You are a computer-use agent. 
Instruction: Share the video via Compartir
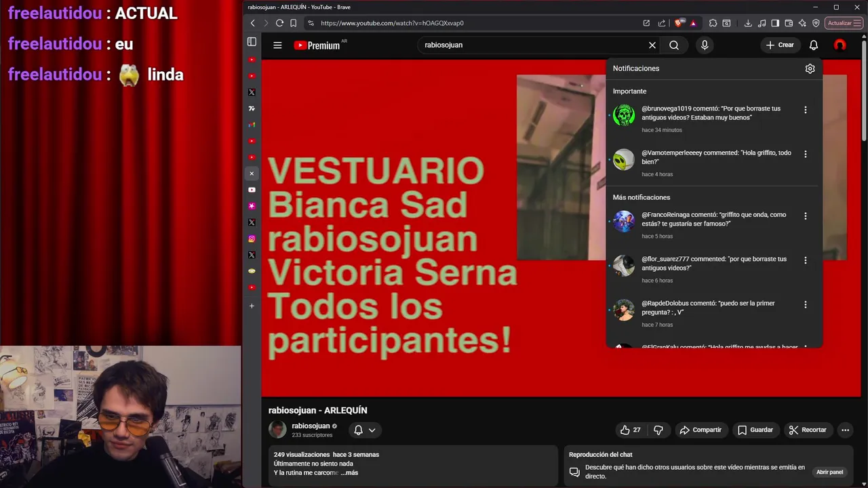pyautogui.click(x=701, y=430)
